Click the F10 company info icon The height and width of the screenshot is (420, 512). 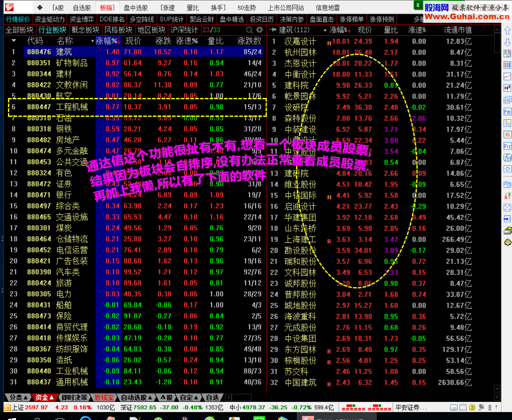pos(507,112)
